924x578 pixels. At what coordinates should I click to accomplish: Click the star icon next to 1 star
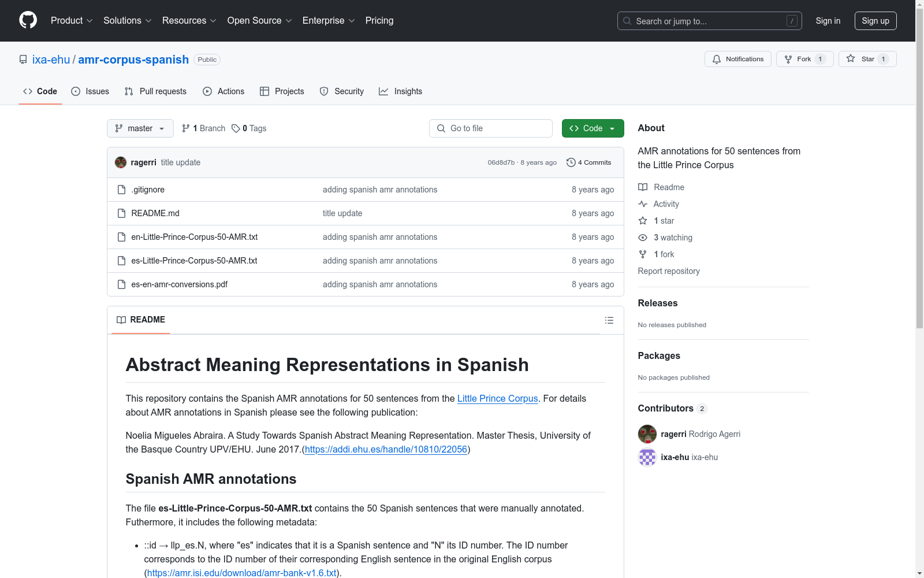(x=643, y=221)
